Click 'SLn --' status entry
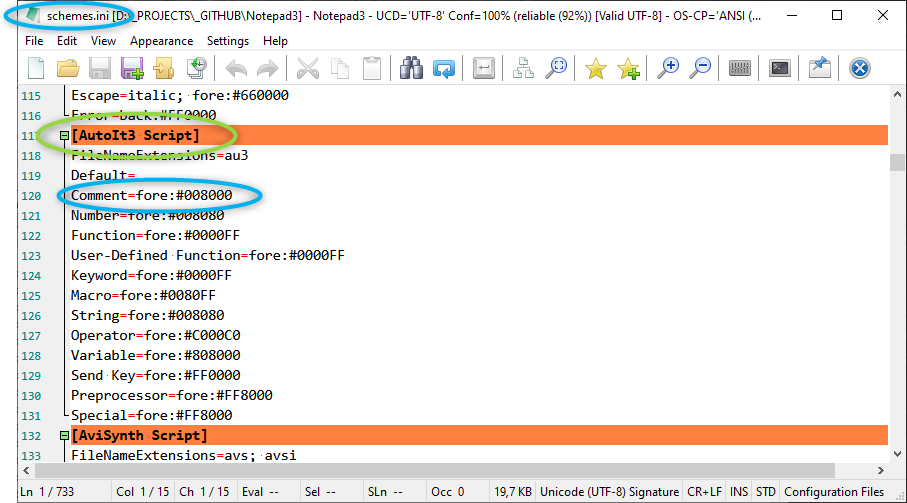Image resolution: width=907 pixels, height=503 pixels. tap(385, 492)
